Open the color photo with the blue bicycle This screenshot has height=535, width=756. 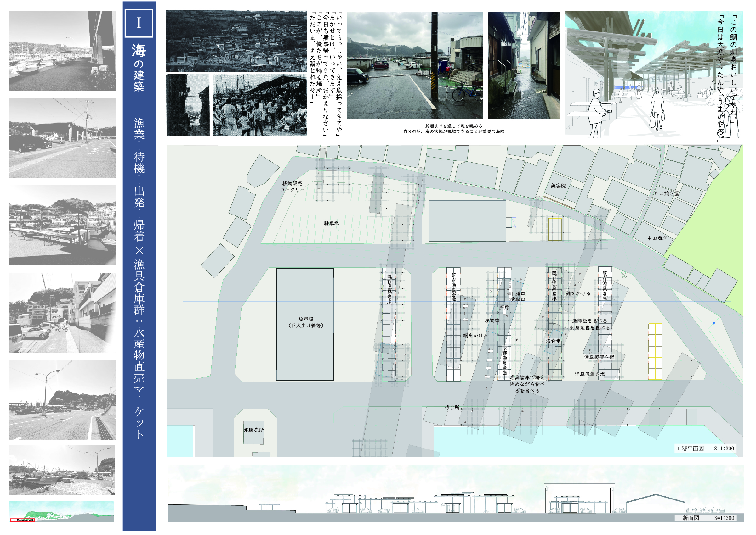(x=415, y=65)
